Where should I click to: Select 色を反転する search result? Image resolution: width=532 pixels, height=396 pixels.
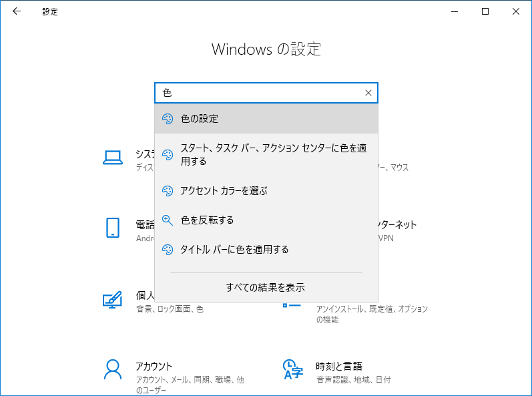pos(266,220)
